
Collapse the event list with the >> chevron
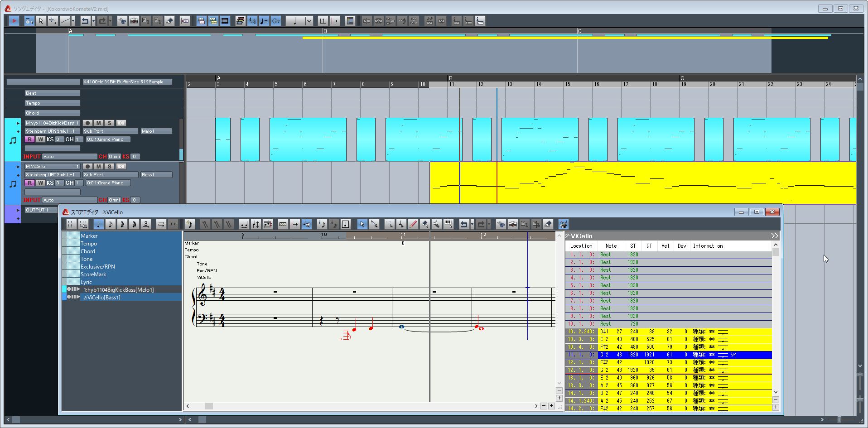point(774,236)
